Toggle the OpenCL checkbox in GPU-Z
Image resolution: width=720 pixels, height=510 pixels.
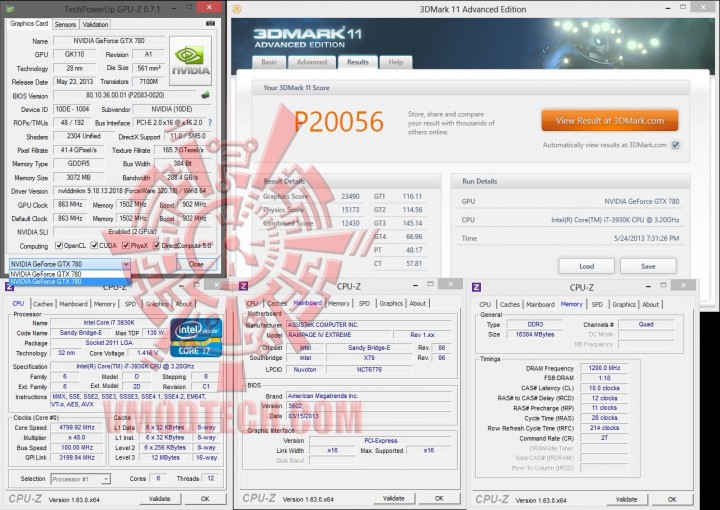tap(59, 246)
